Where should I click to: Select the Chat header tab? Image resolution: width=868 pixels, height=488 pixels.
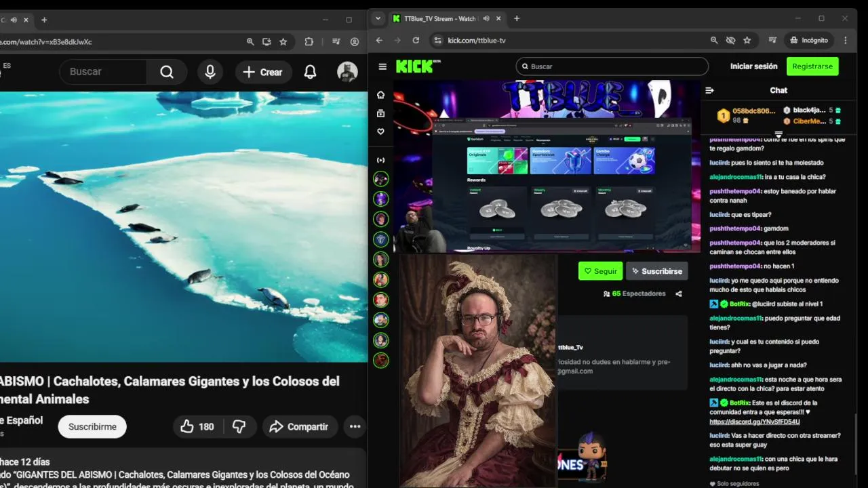[x=778, y=90]
